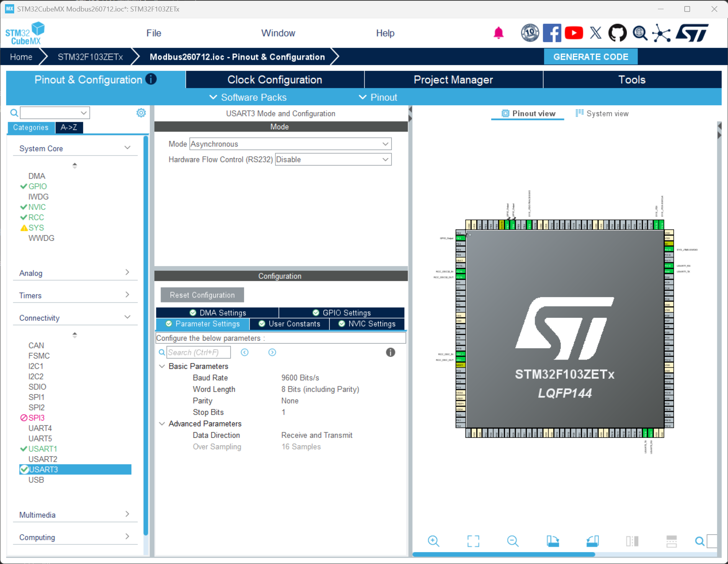Click the parameter search field
The image size is (728, 564).
point(199,352)
